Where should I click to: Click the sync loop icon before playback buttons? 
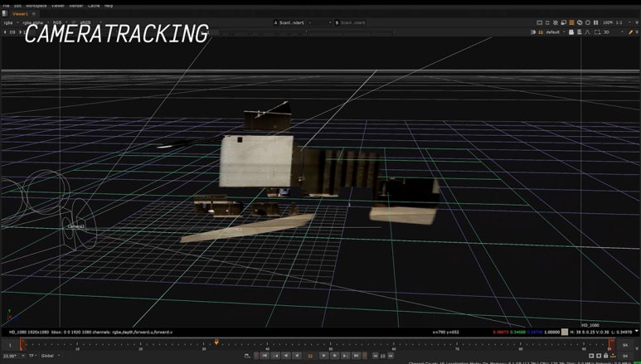click(x=247, y=356)
